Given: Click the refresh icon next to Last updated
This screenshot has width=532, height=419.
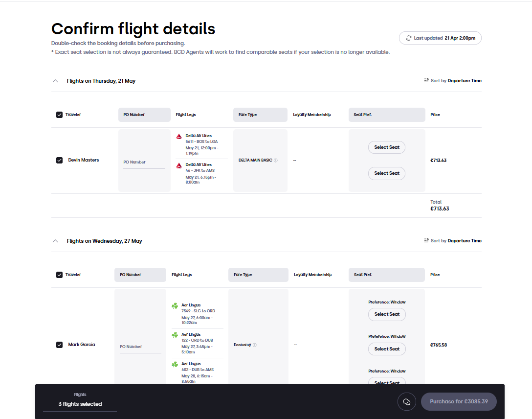Looking at the screenshot, I should (408, 38).
